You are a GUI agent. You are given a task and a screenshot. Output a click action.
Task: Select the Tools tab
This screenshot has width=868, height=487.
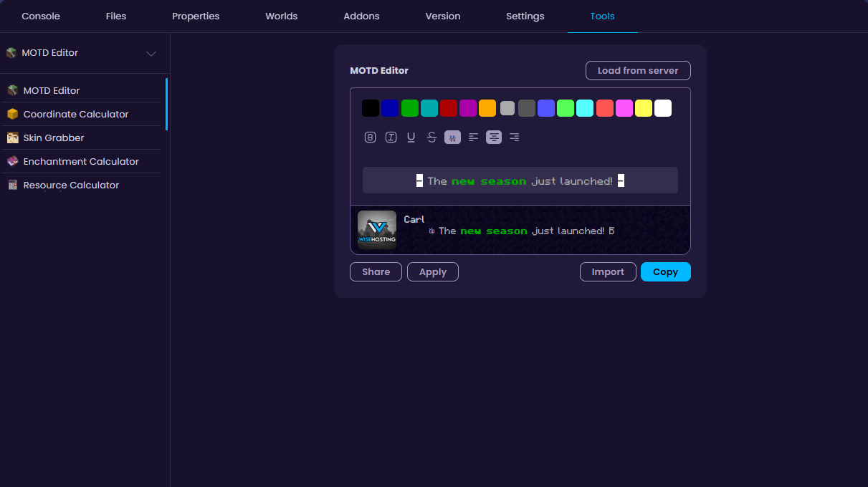point(602,16)
